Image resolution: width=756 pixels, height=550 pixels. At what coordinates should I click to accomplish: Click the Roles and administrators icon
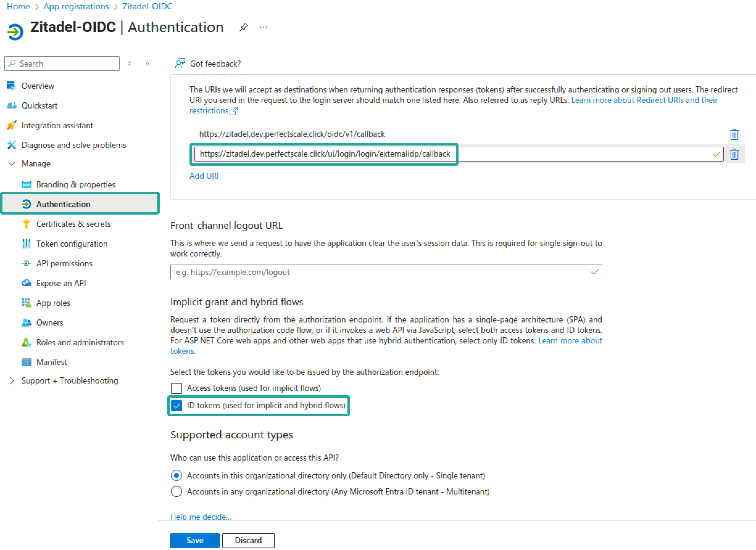pyautogui.click(x=26, y=342)
